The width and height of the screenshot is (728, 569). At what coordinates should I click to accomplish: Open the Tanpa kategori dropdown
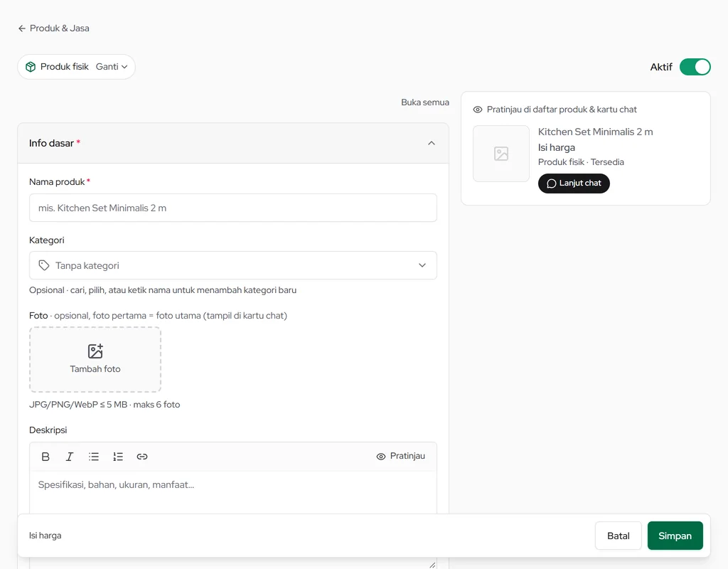point(233,265)
